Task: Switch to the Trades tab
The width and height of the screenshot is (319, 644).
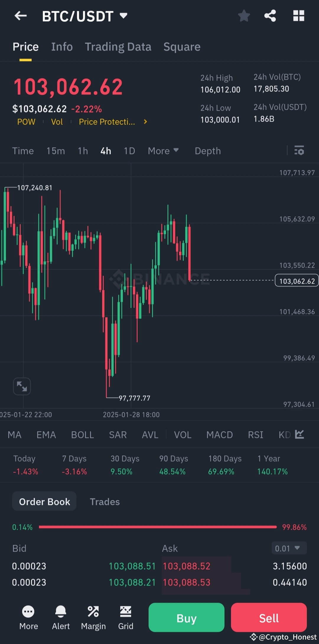Action: 105,501
